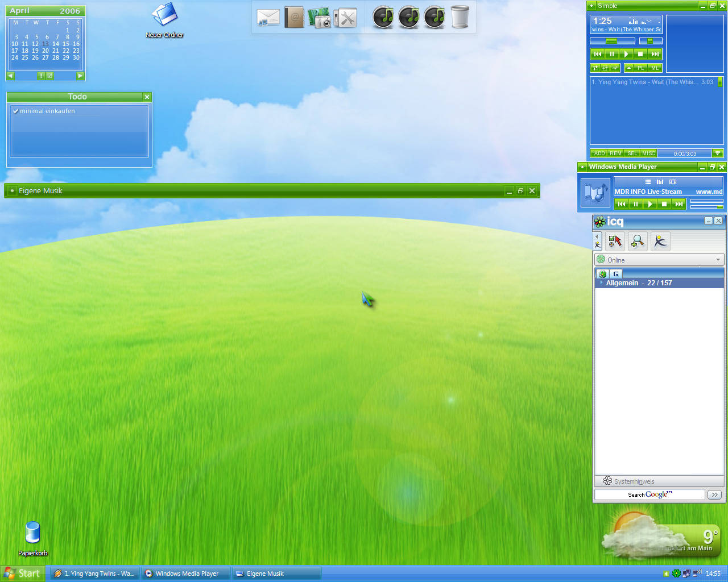Switch to Eigene Musik taskbar button
The height and width of the screenshot is (582, 728).
(x=277, y=573)
